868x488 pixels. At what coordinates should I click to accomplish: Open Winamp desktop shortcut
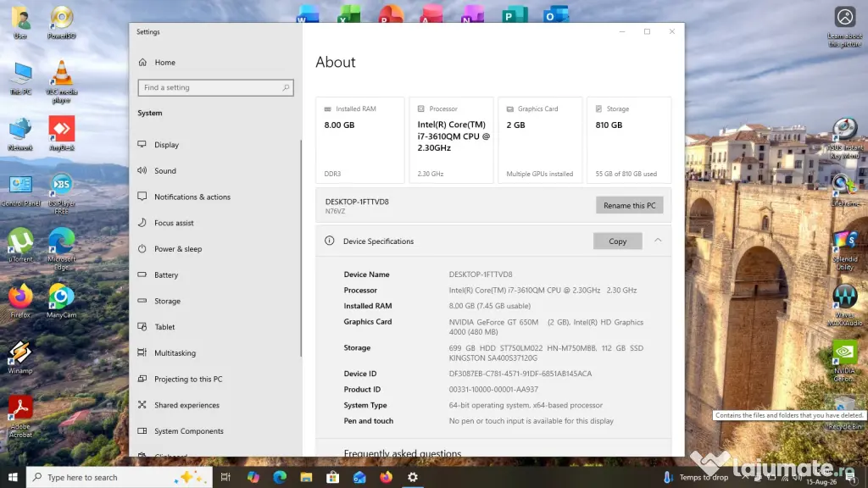click(x=20, y=358)
